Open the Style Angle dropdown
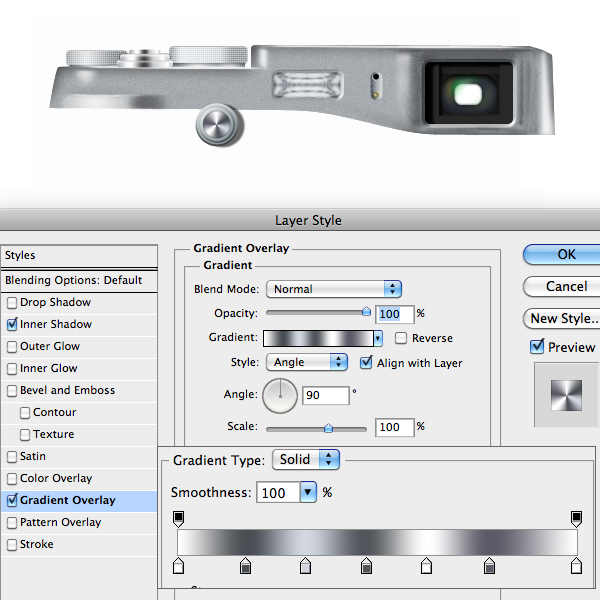Screen dimensions: 600x600 click(307, 362)
